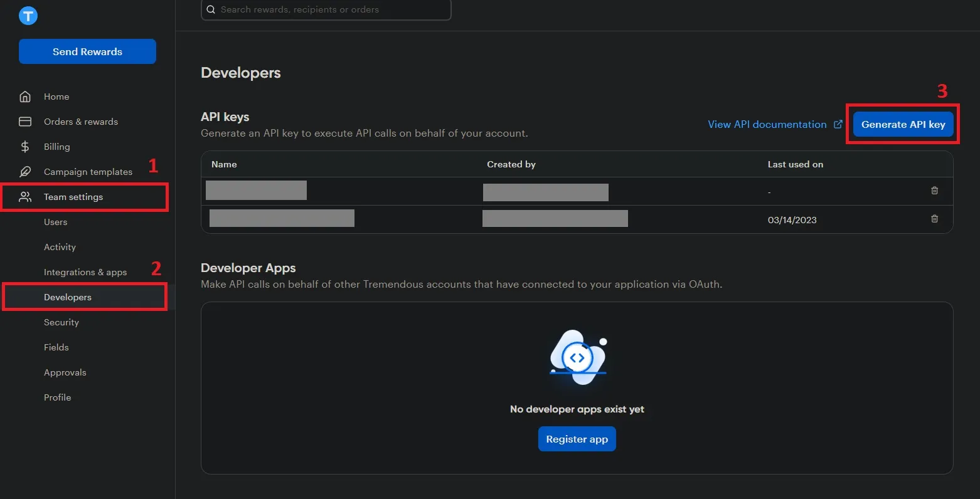Image resolution: width=980 pixels, height=499 pixels.
Task: Open the Integrations & apps section
Action: tap(85, 271)
